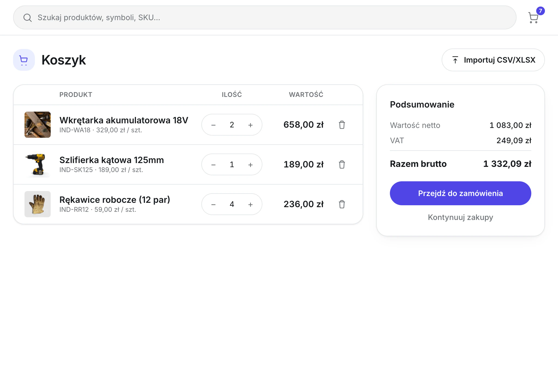
Task: Click SKU line IND-WA18 · 329,00 zł
Action: [101, 130]
